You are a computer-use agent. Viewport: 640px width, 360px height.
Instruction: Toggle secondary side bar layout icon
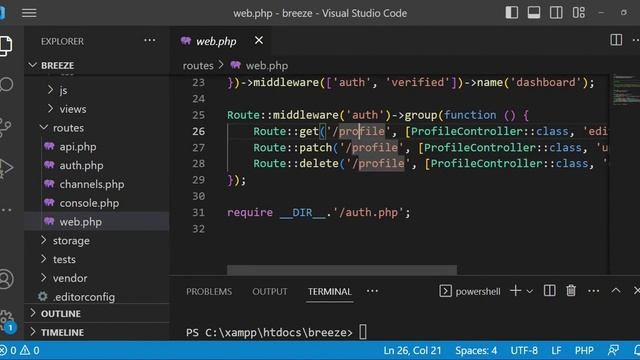point(556,13)
